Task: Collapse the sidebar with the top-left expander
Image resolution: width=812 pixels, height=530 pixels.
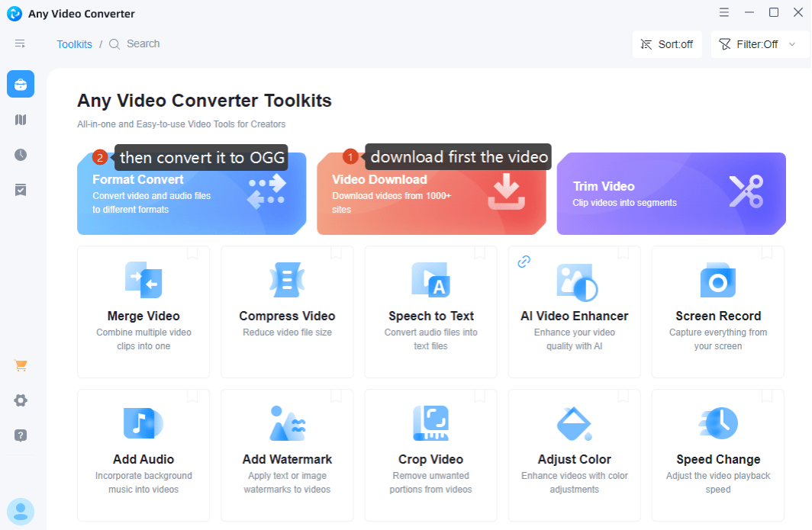Action: click(21, 44)
